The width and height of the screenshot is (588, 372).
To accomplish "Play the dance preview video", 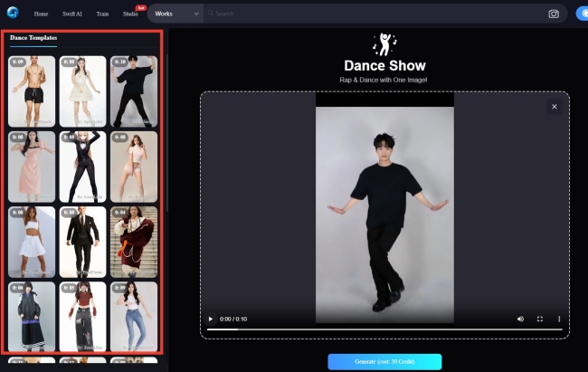I will [211, 319].
